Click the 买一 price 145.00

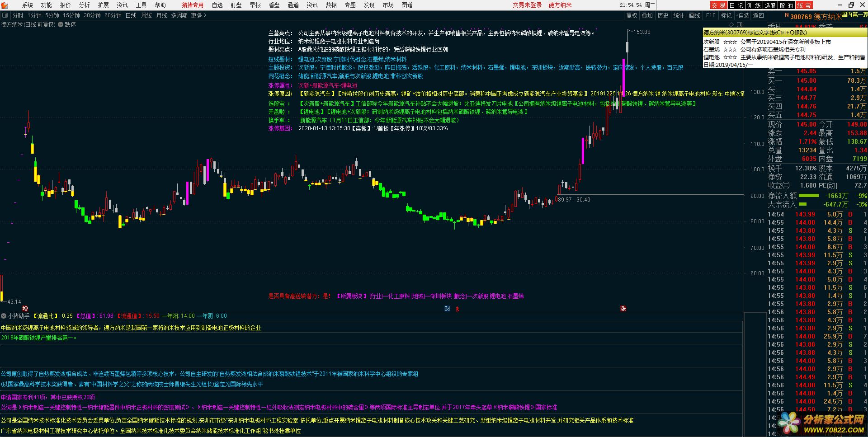coord(806,80)
